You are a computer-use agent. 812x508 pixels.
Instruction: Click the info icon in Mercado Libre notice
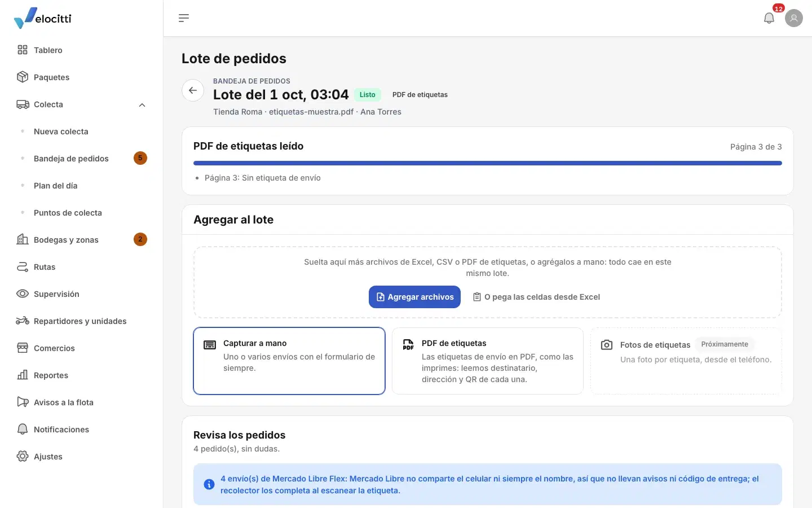click(x=209, y=484)
